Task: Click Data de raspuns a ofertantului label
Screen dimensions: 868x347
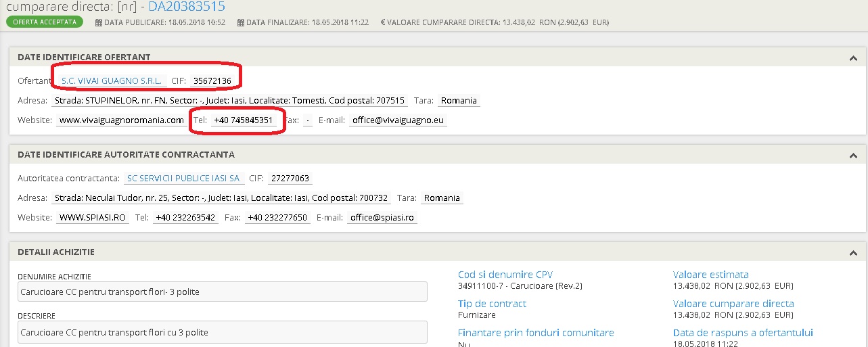Action: pos(743,333)
